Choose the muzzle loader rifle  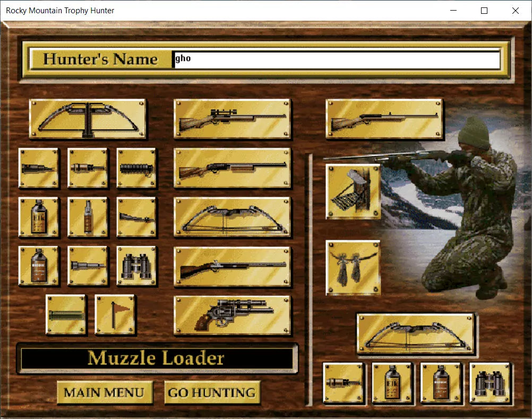tap(232, 267)
